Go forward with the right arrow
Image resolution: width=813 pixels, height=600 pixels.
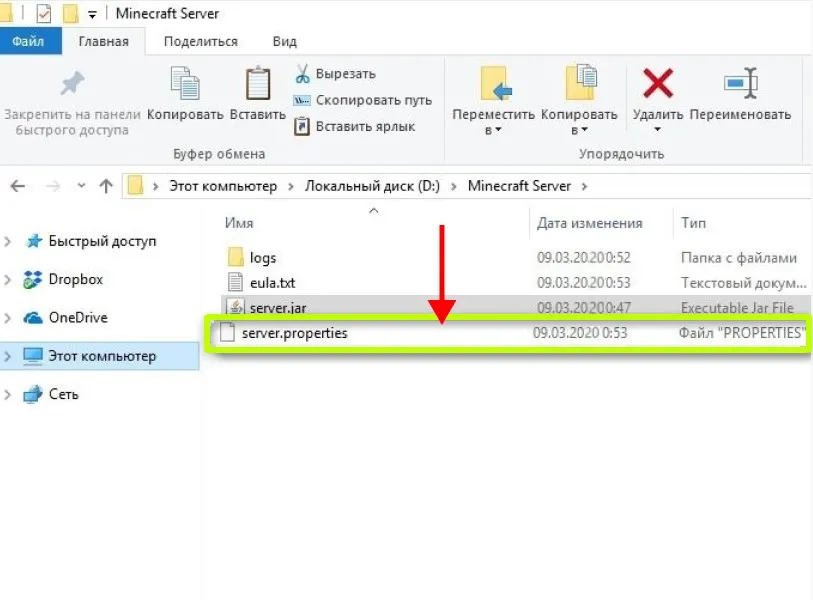(x=53, y=186)
